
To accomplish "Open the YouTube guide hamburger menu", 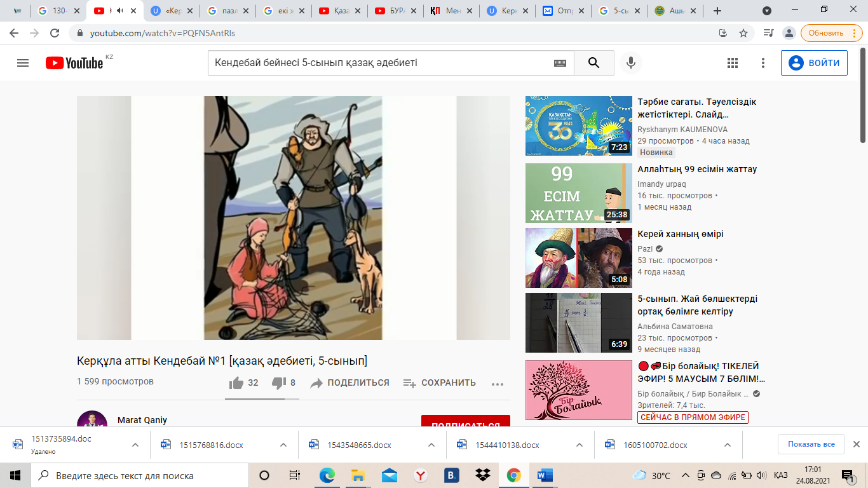I will coord(23,63).
